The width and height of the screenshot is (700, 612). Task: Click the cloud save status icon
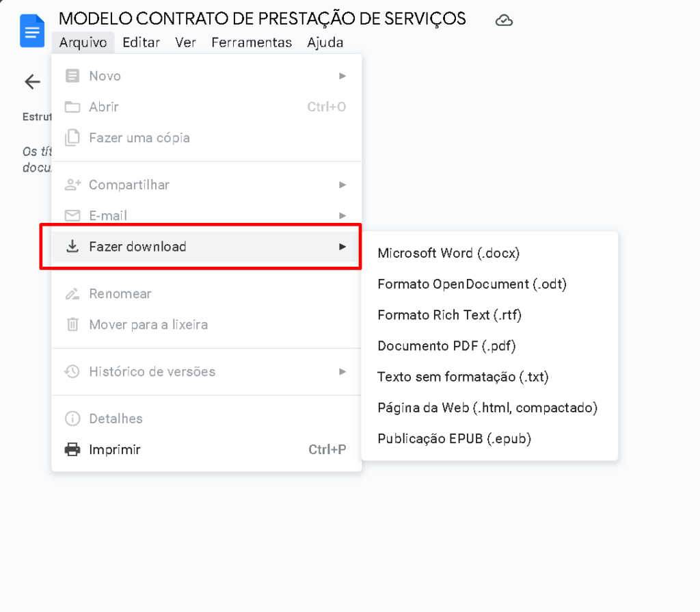(504, 21)
